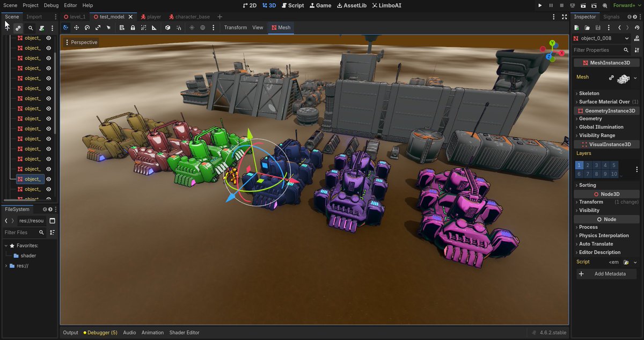Viewport: 644px width, 340px height.
Task: Toggle render layer 5
Action: (614, 165)
